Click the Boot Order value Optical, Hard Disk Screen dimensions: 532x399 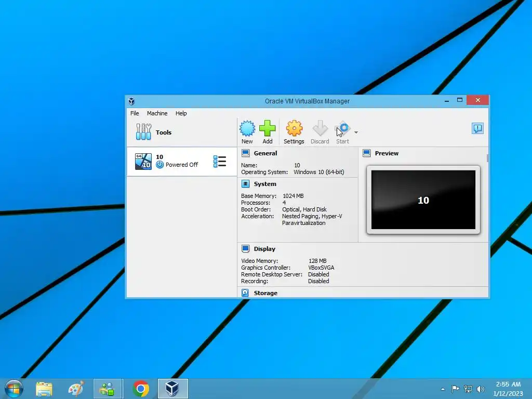tap(304, 209)
